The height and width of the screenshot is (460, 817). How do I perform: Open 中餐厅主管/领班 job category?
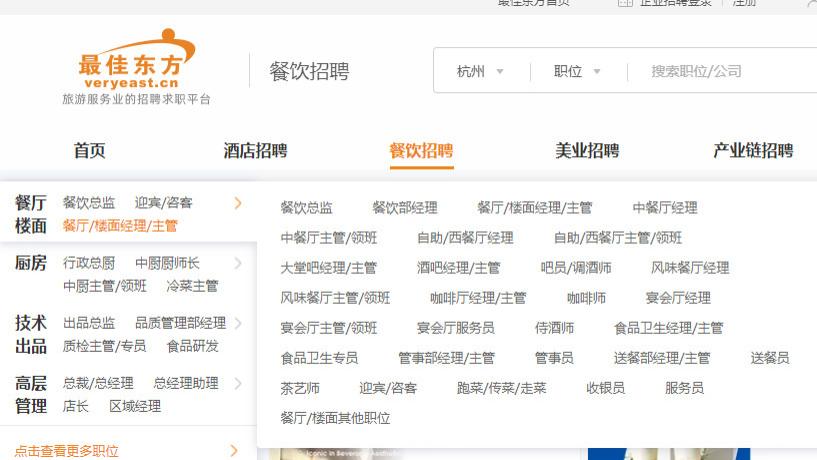coord(329,238)
